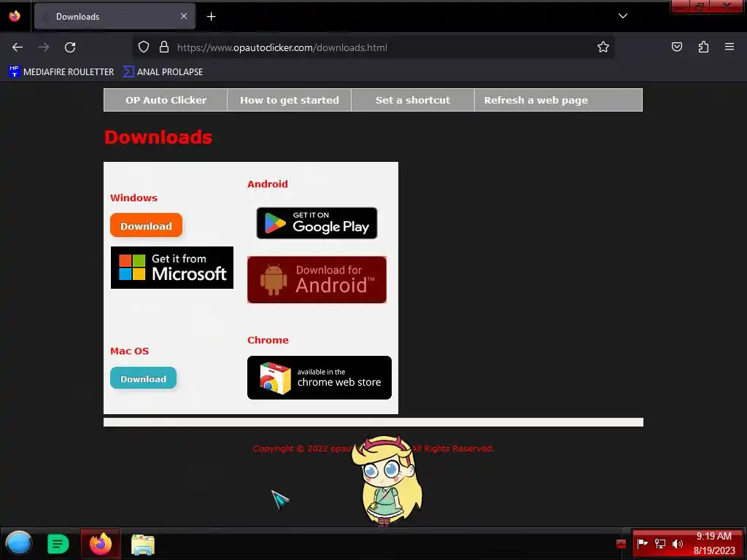This screenshot has width=747, height=560.
Task: Open the green notes app in taskbar
Action: [x=58, y=544]
